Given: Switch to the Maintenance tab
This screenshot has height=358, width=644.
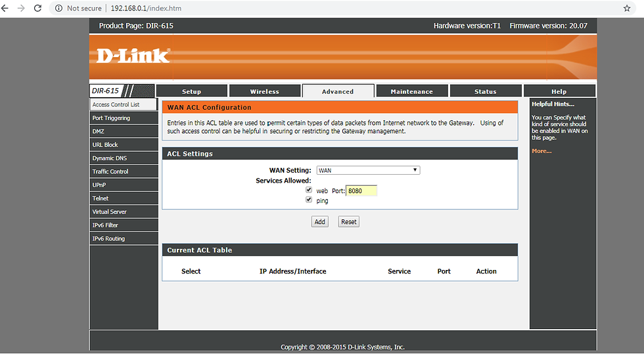Looking at the screenshot, I should click(411, 91).
